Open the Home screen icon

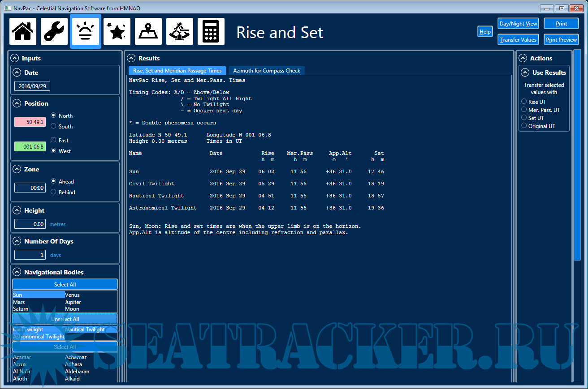tap(23, 31)
